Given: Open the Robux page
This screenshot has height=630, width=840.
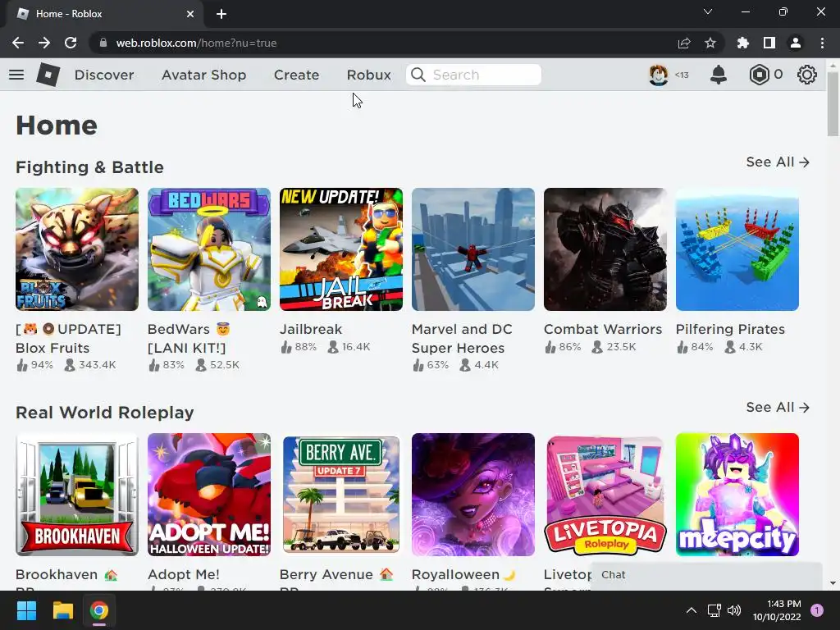Looking at the screenshot, I should point(368,75).
